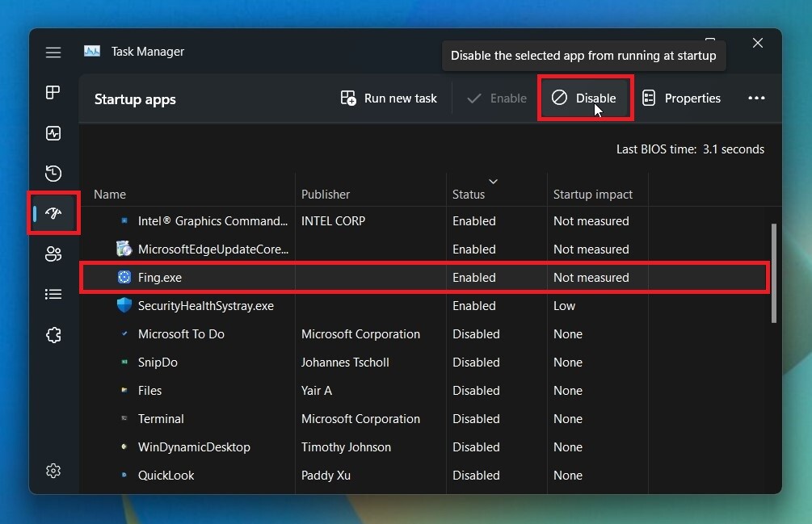
Task: Click Paddy Xu publisher cell
Action: [x=326, y=476]
